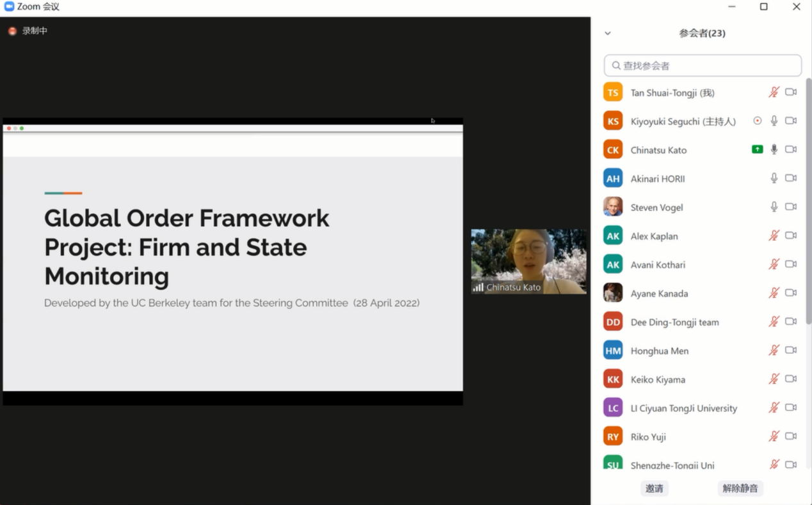Collapse the participants panel using the chevron

click(x=608, y=33)
